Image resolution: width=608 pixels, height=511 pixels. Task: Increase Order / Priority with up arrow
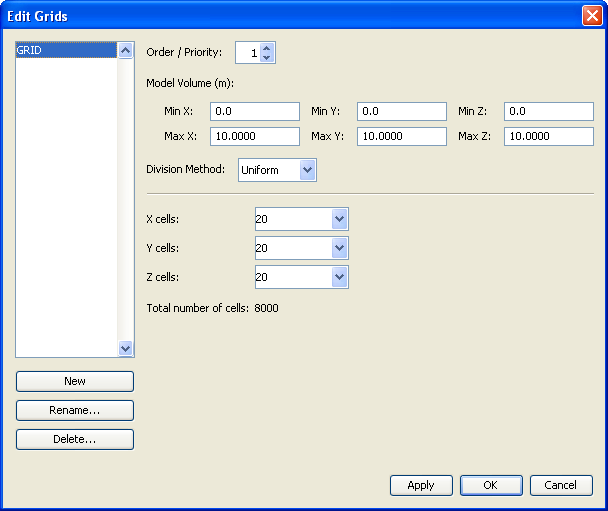[266, 47]
